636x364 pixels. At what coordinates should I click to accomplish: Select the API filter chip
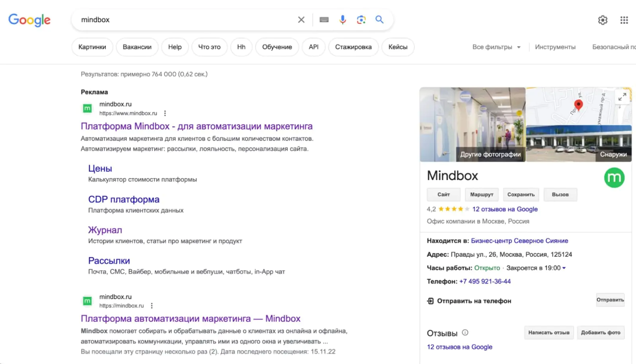(313, 47)
